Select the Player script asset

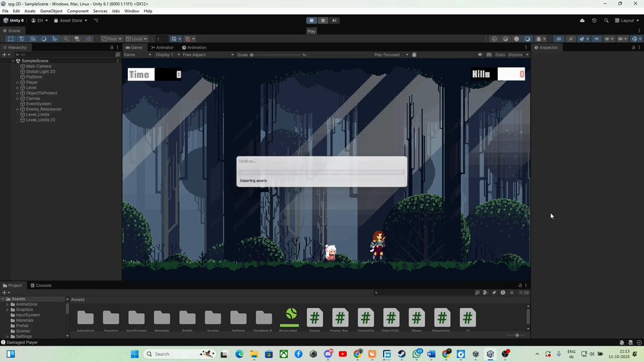coord(416,320)
